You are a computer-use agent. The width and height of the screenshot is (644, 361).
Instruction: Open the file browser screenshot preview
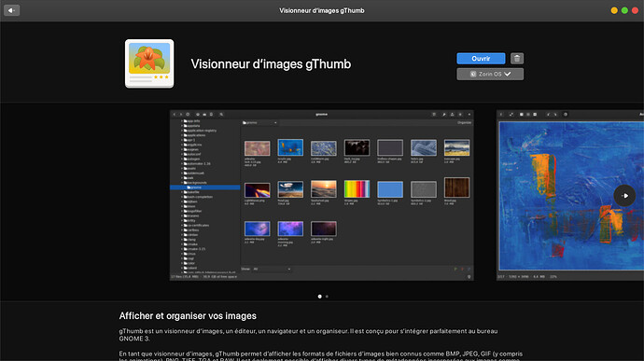tap(322, 196)
